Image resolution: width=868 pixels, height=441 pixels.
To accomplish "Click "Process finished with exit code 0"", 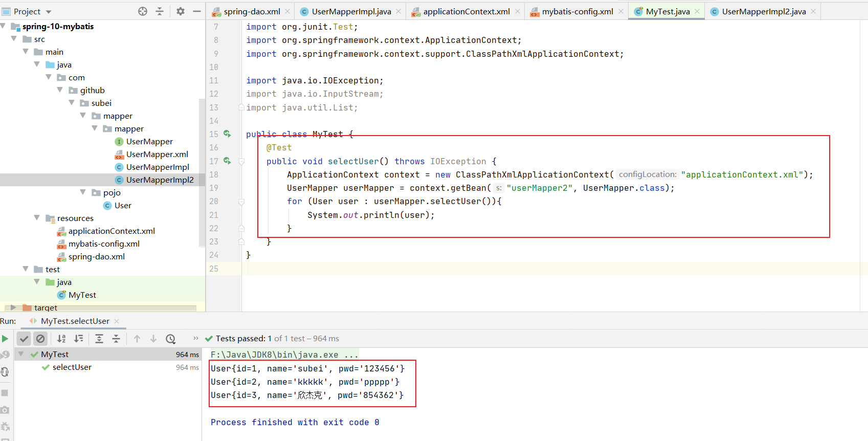I will [x=295, y=422].
